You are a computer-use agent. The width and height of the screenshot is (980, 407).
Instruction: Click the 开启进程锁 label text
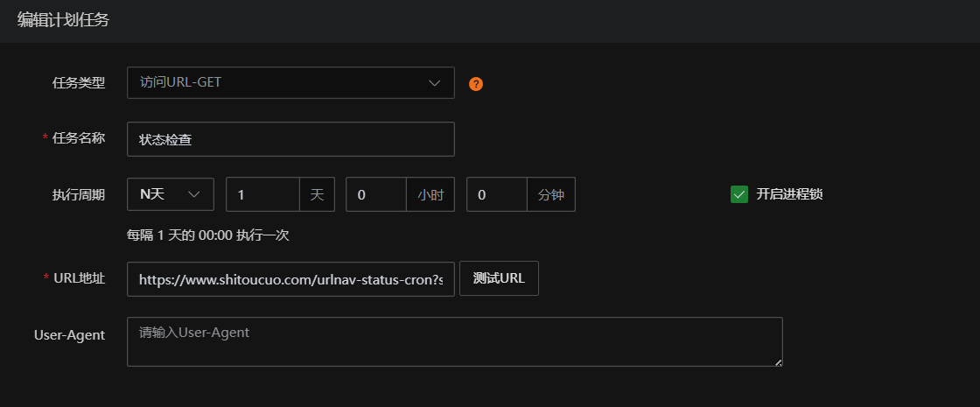[x=789, y=194]
